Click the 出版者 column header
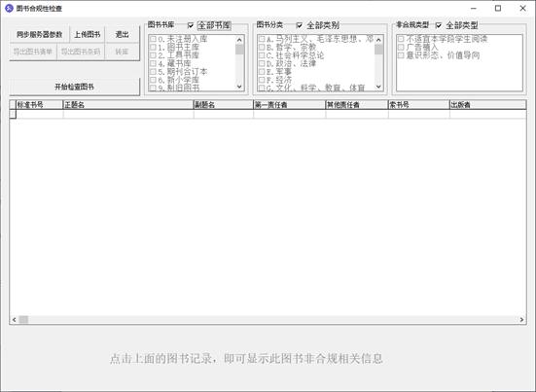The height and width of the screenshot is (392, 536). tap(487, 105)
